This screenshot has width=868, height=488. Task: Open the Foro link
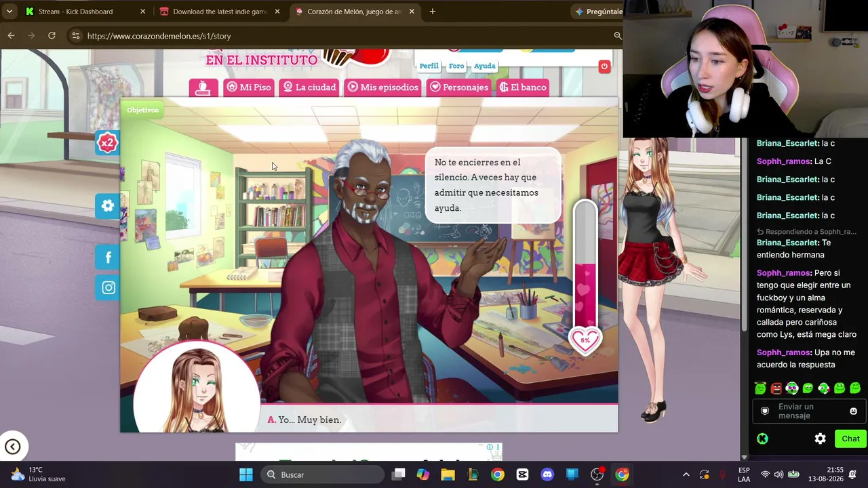tap(456, 66)
